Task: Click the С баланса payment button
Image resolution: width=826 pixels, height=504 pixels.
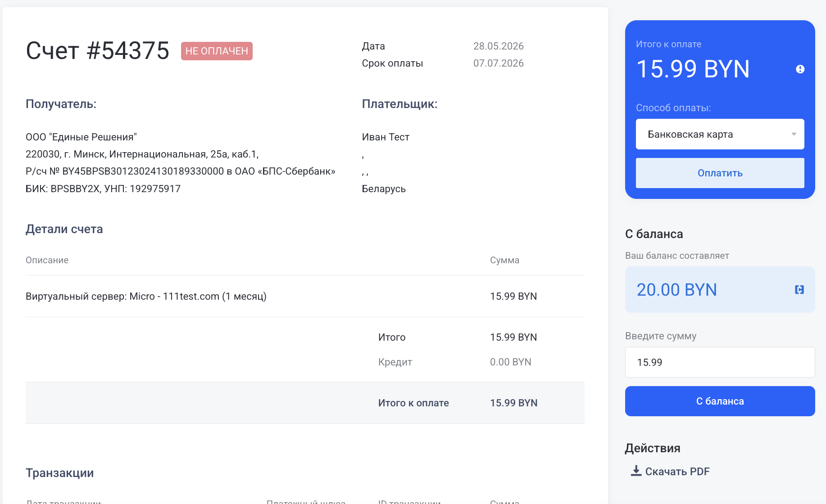Action: click(720, 401)
